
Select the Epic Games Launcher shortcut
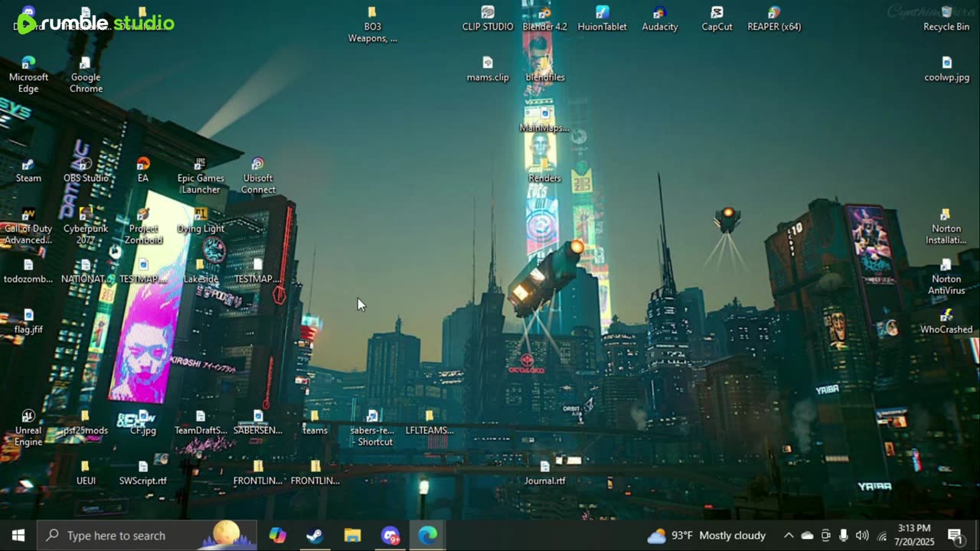[x=201, y=175]
